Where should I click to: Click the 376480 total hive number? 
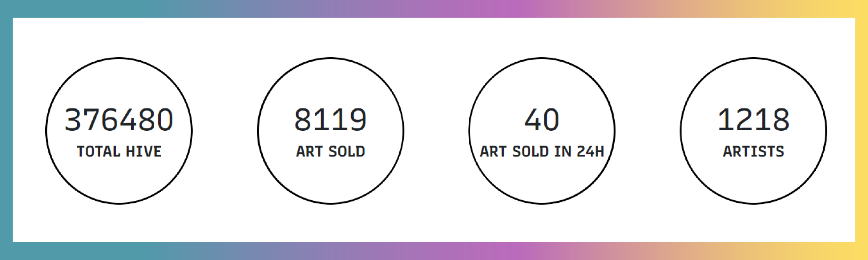[x=119, y=120]
